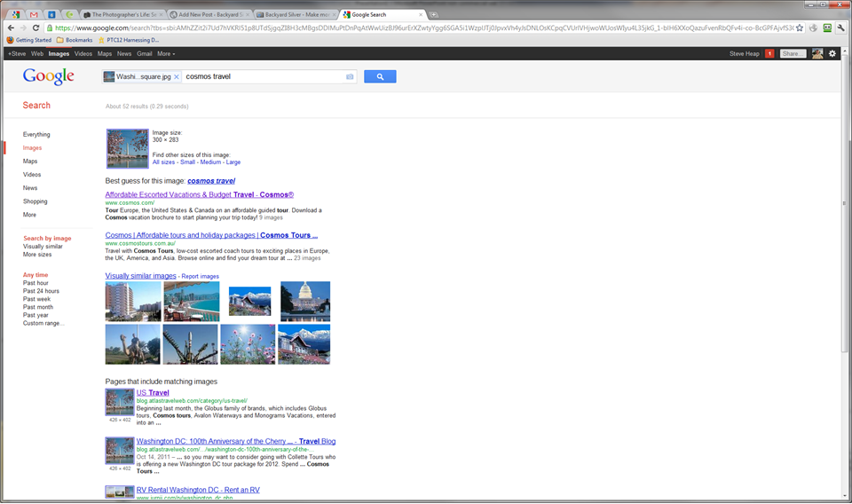The image size is (852, 504).
Task: Open Affordable Escorted Vacations Cosmos result
Action: click(x=200, y=194)
